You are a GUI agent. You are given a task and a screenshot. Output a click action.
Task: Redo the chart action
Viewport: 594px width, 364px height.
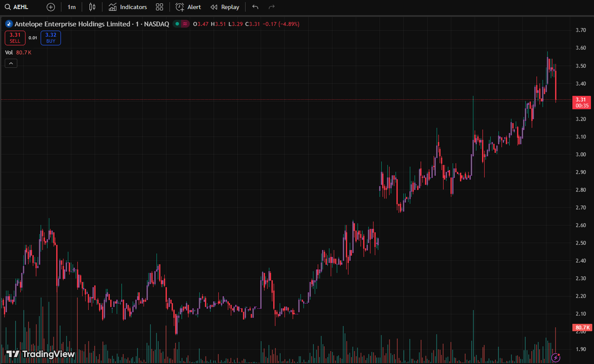click(x=271, y=7)
